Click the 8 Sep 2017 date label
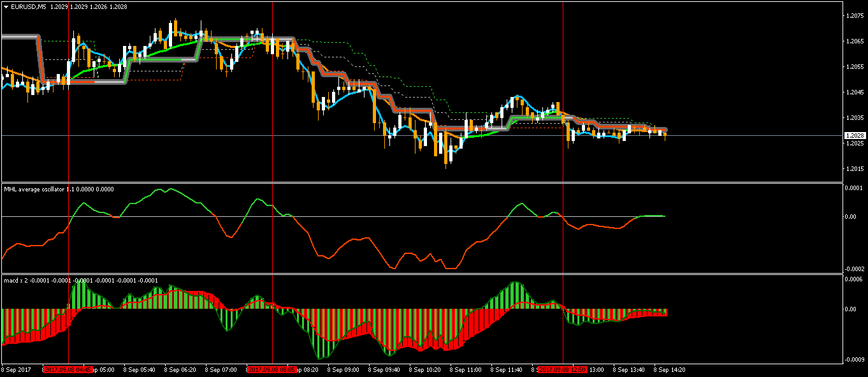The image size is (868, 377). [x=16, y=369]
